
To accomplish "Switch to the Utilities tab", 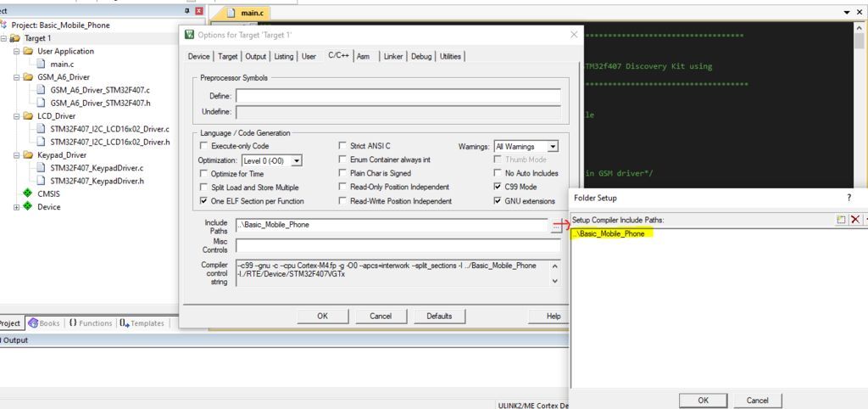I will (x=451, y=57).
